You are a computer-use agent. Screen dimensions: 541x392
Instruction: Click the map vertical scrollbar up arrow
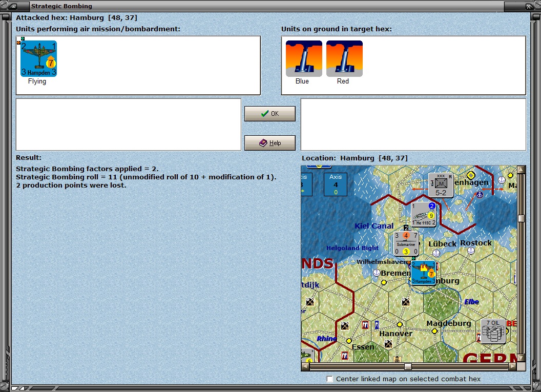(x=522, y=170)
